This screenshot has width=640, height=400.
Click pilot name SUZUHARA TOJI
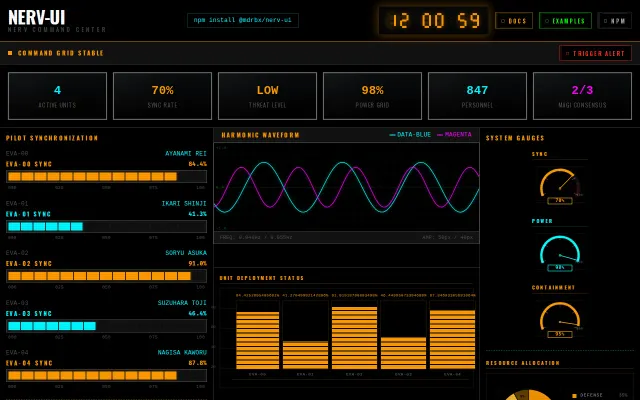182,303
